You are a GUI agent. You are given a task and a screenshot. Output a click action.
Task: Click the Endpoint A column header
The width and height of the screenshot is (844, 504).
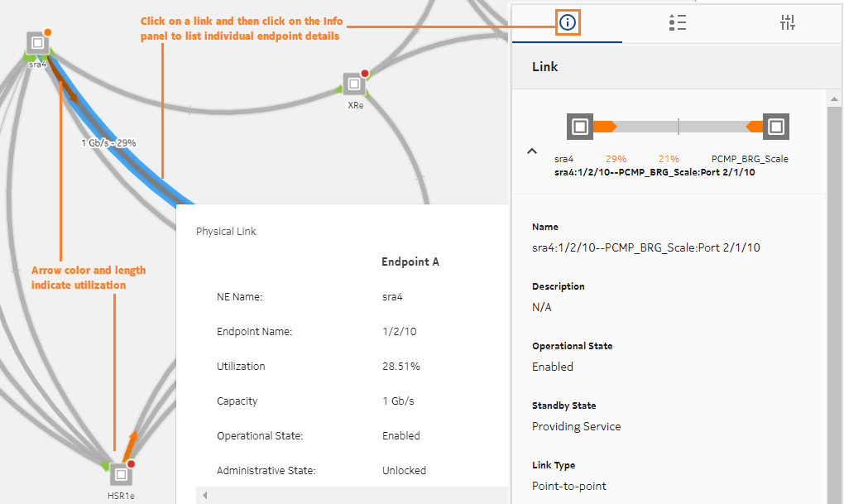tap(410, 262)
